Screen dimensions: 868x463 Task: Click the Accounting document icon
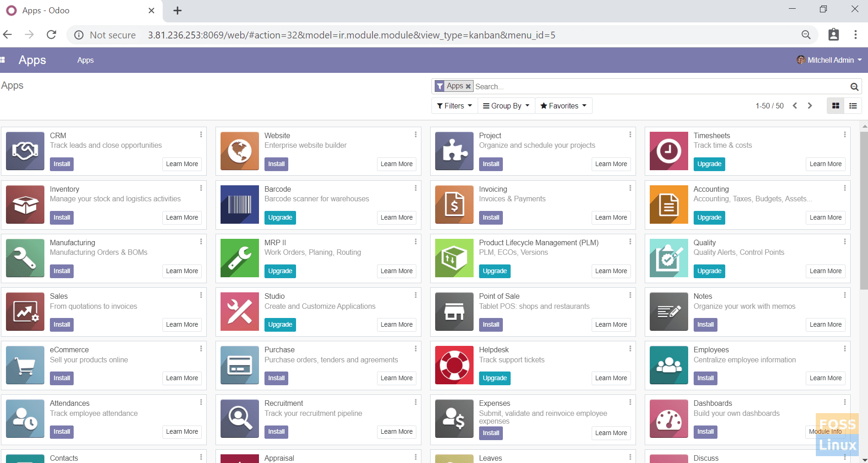[669, 205]
